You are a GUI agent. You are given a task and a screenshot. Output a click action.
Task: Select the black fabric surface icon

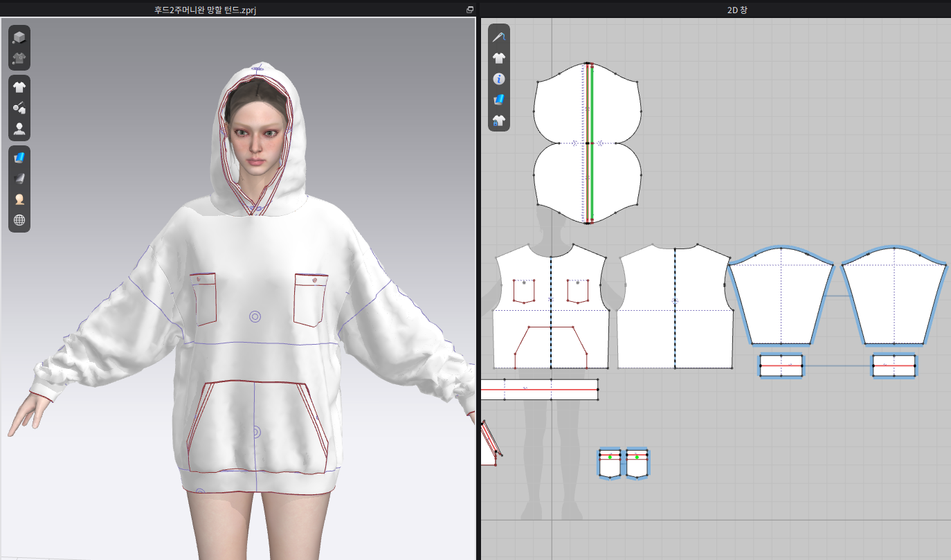19,179
